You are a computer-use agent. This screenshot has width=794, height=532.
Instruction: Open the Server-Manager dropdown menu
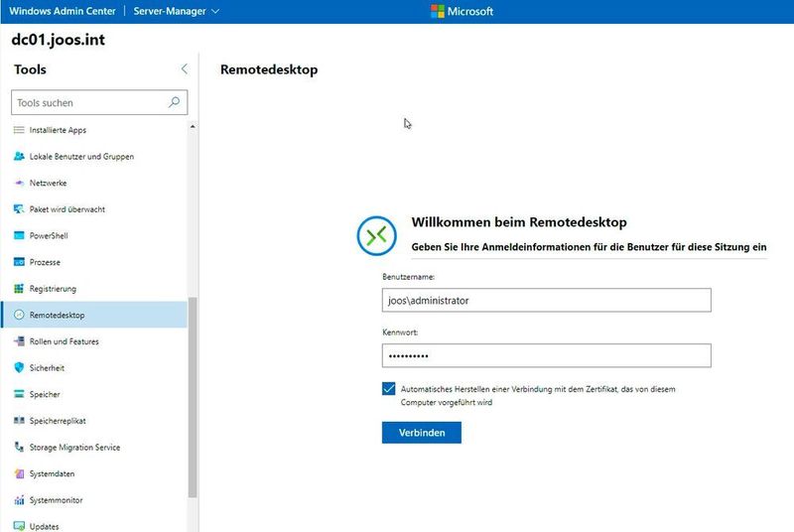(x=177, y=11)
